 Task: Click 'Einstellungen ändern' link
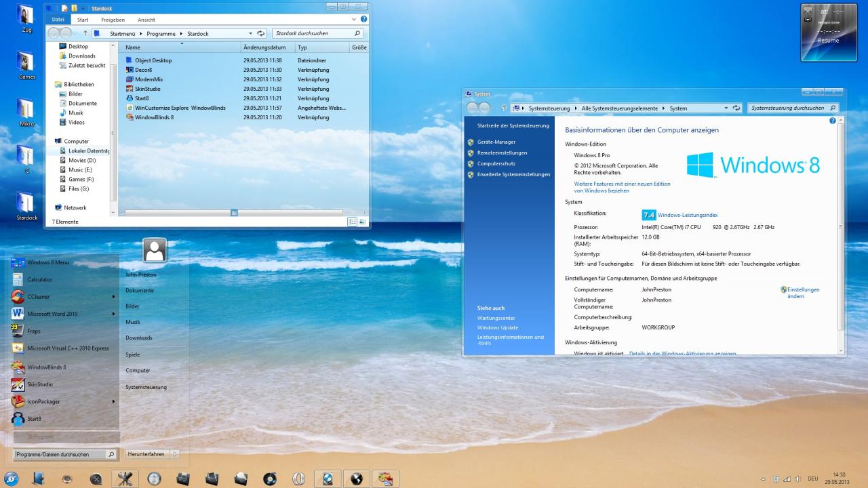pyautogui.click(x=803, y=293)
